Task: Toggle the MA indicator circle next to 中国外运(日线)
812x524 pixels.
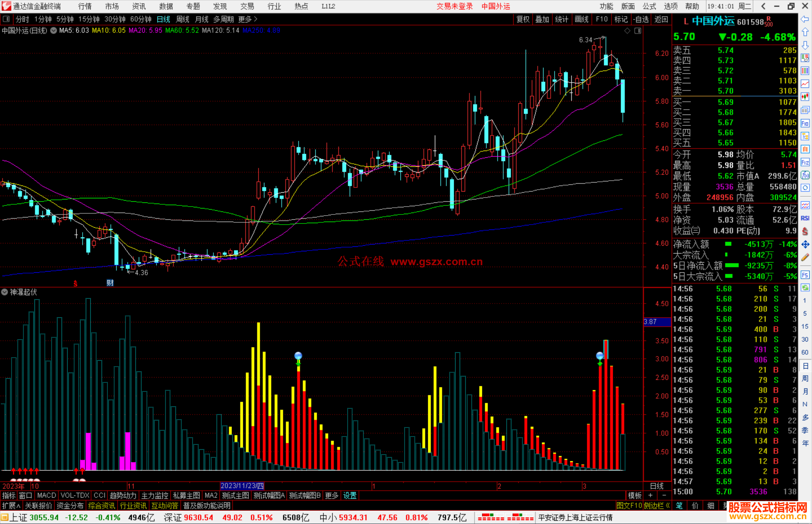Action: coord(53,30)
